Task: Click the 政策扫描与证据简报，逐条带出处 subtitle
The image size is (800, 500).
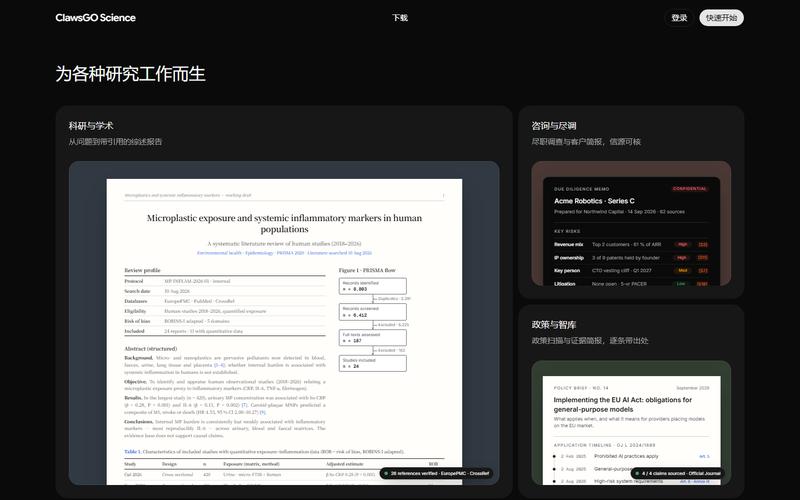Action: [x=590, y=340]
